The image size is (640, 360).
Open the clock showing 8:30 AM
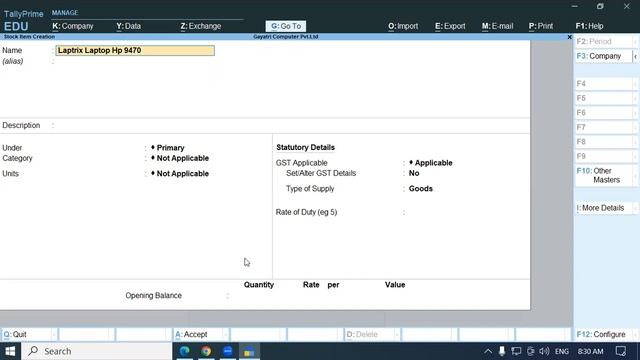[591, 351]
